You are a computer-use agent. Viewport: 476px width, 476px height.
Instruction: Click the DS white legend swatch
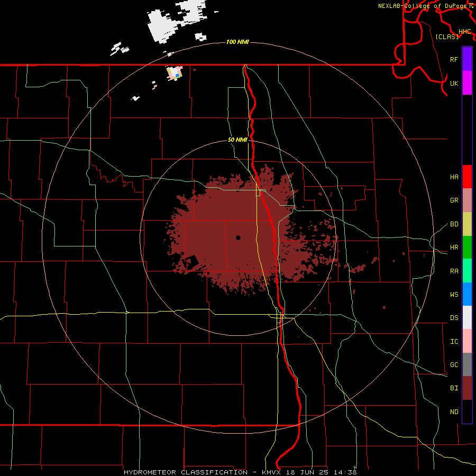click(x=467, y=317)
